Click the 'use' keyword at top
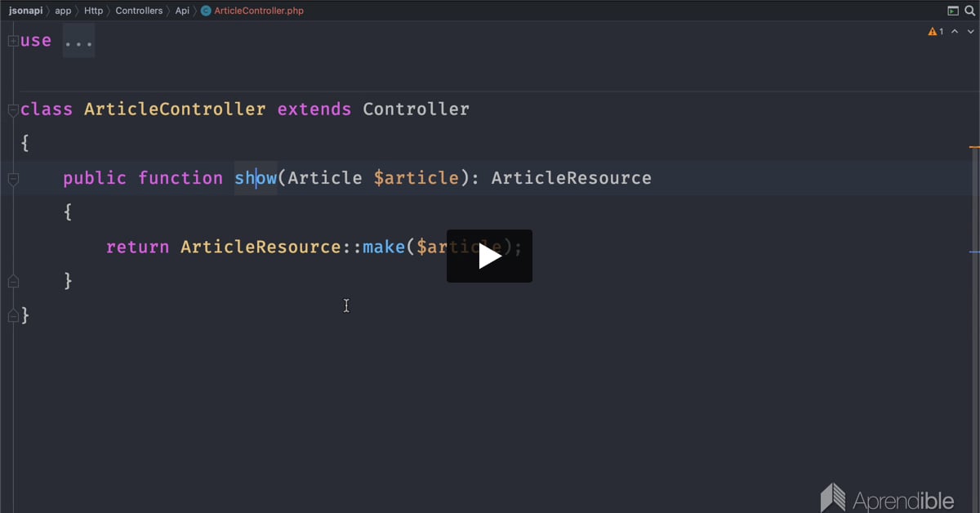Viewport: 980px width, 513px height. pos(36,40)
